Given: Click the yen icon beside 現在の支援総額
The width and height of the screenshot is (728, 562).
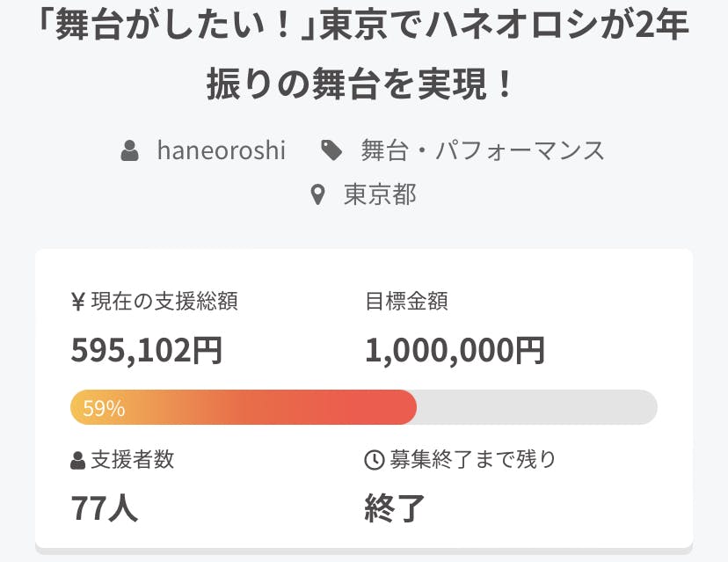Looking at the screenshot, I should tap(77, 303).
